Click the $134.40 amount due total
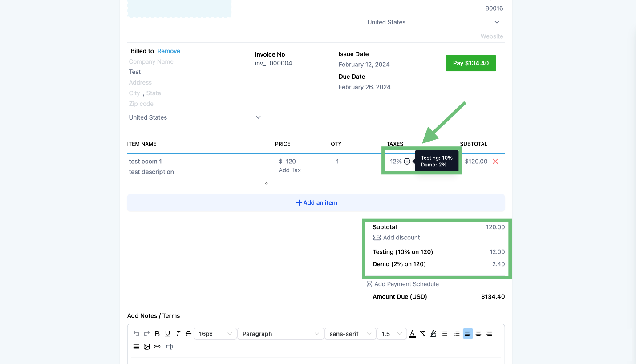Viewport: 636px width, 364px height. [493, 297]
